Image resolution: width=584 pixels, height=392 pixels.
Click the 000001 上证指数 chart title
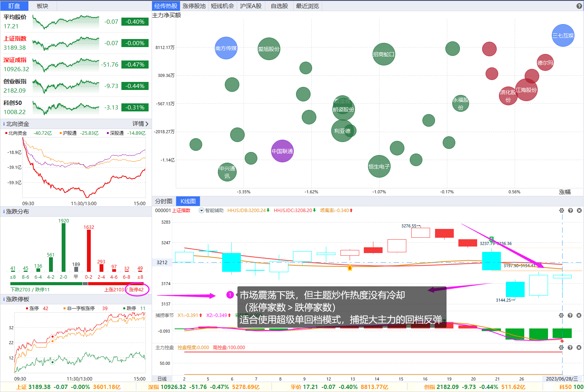[x=173, y=211]
